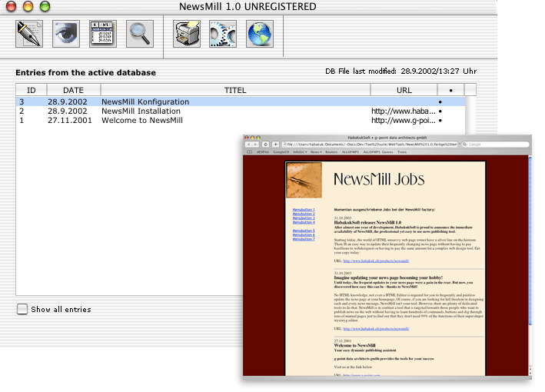Click ID 2 in the entries list
Screen dimensions: 545x392
(22, 111)
